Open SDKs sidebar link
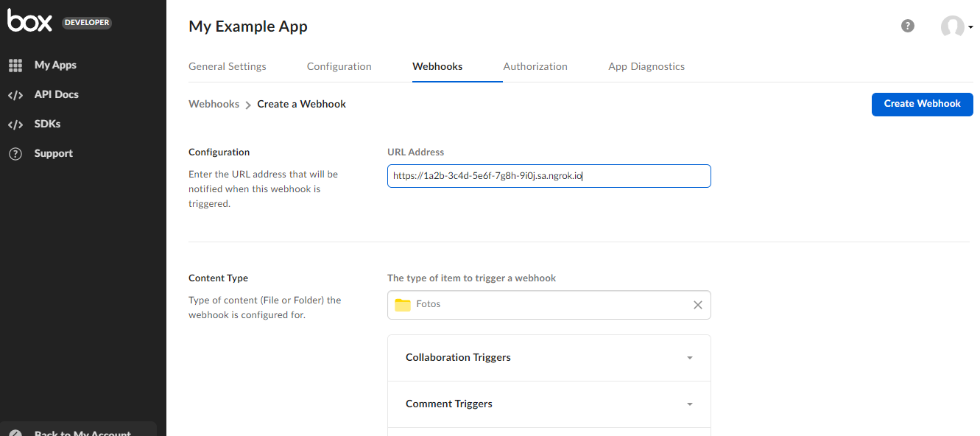Viewport: 980px width, 436px height. (x=48, y=124)
